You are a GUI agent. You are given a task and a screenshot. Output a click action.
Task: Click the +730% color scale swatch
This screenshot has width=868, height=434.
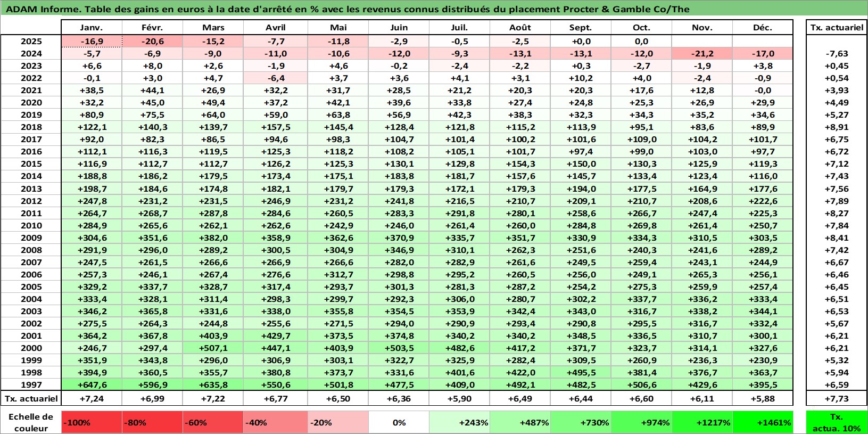click(581, 422)
